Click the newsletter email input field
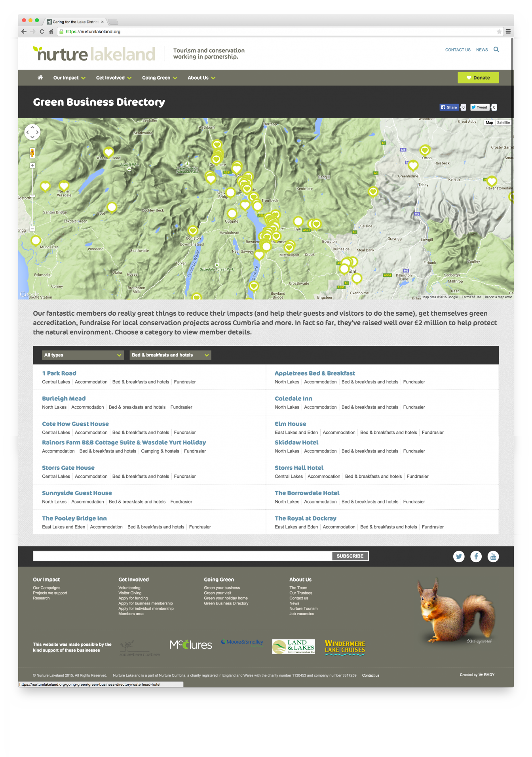This screenshot has height=757, width=532. tap(182, 556)
